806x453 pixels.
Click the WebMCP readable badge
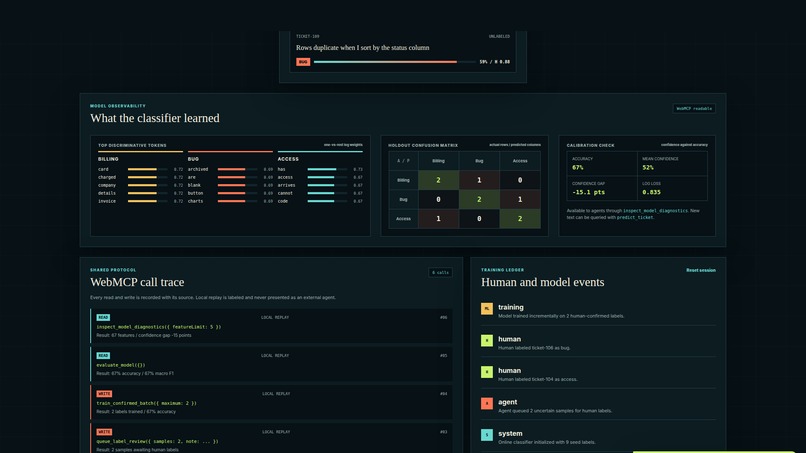pos(694,108)
